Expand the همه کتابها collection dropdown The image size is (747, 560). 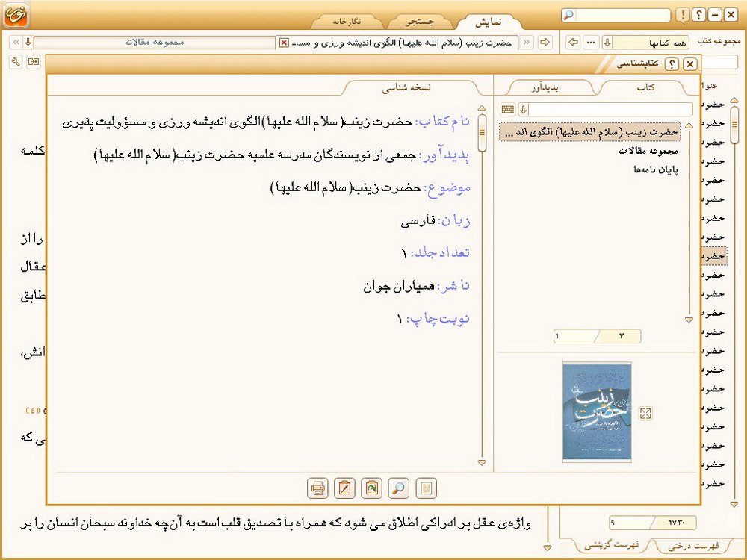point(607,42)
